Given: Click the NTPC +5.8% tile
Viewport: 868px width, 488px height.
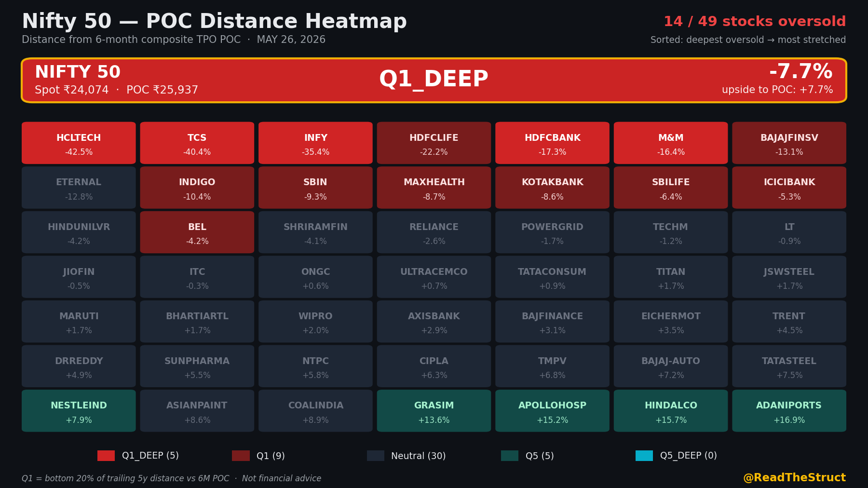Looking at the screenshot, I should click(x=315, y=366).
